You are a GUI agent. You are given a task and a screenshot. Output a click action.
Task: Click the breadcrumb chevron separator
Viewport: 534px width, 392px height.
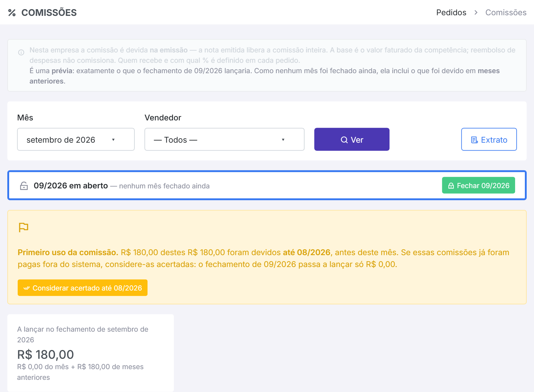pos(476,12)
